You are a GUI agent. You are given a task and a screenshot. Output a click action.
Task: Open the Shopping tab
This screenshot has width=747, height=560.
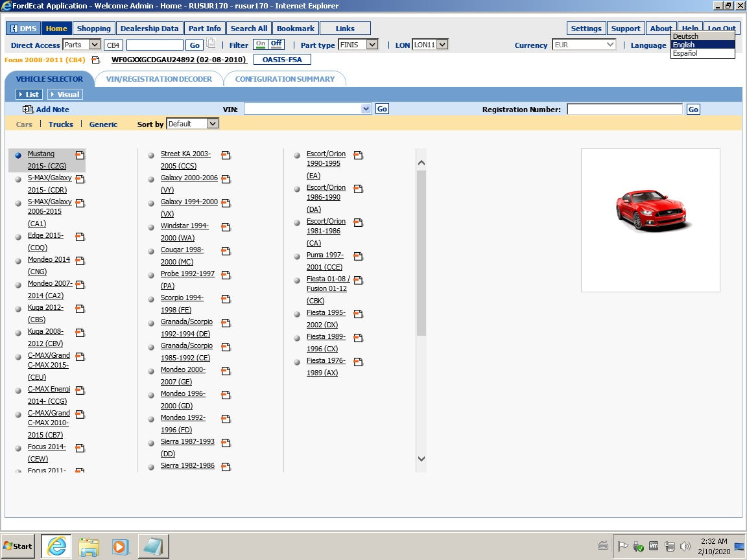(x=93, y=28)
